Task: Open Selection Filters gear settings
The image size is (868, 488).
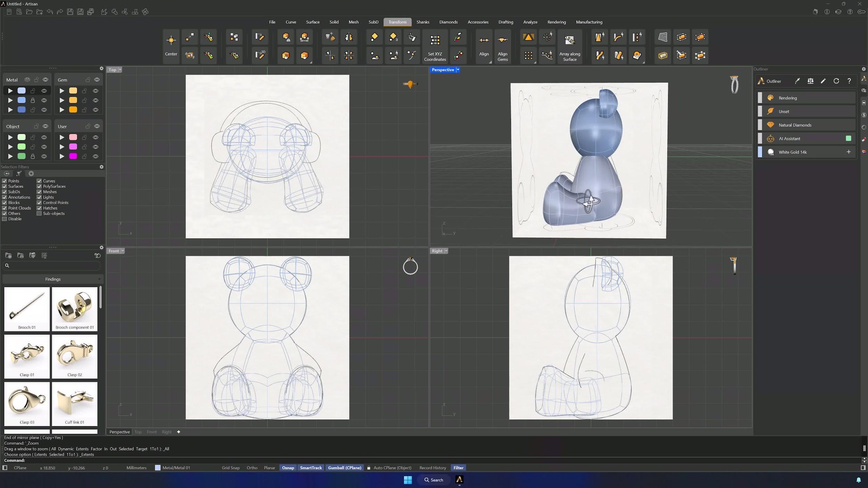Action: [x=101, y=167]
